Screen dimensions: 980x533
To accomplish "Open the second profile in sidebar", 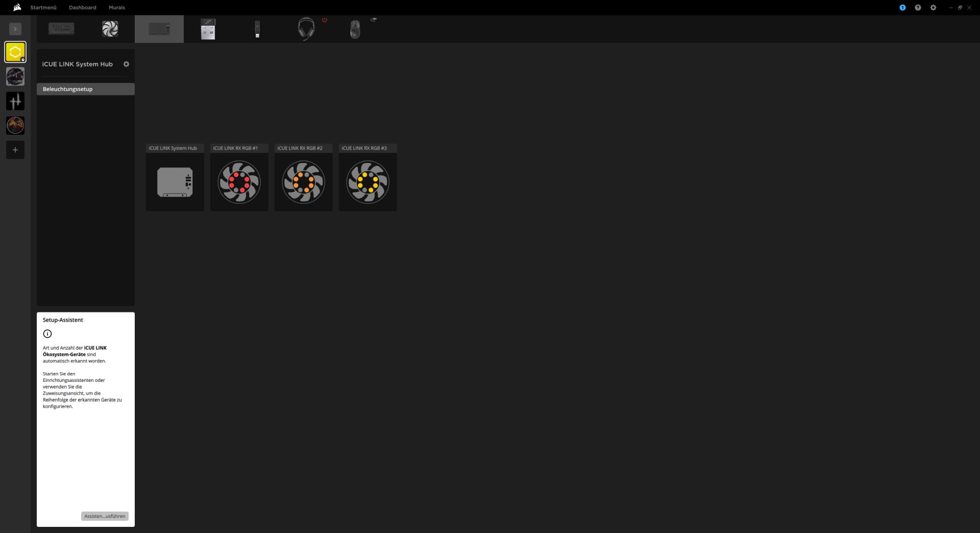I will pyautogui.click(x=15, y=77).
